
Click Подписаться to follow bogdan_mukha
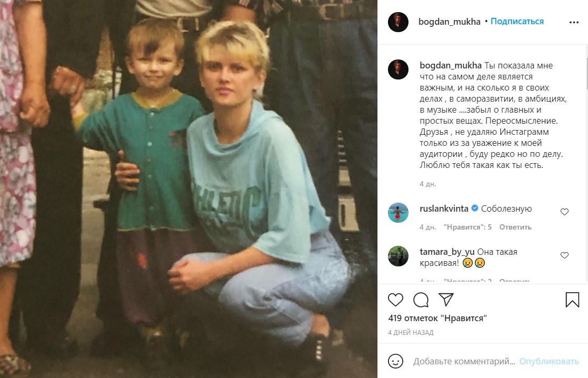point(517,22)
